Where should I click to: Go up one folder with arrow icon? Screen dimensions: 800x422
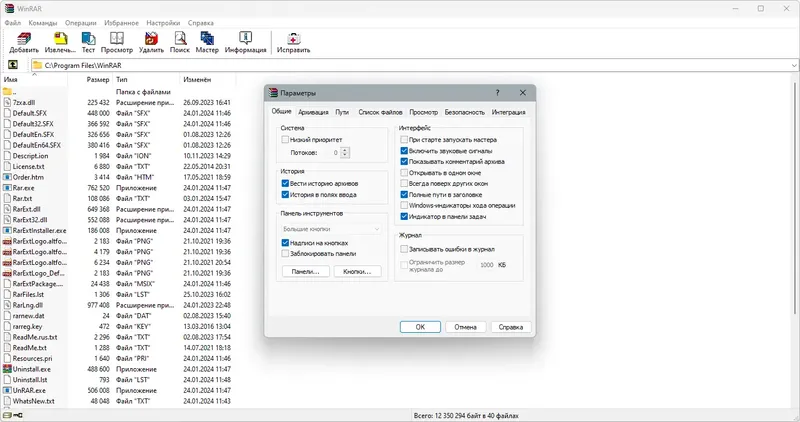[13, 65]
